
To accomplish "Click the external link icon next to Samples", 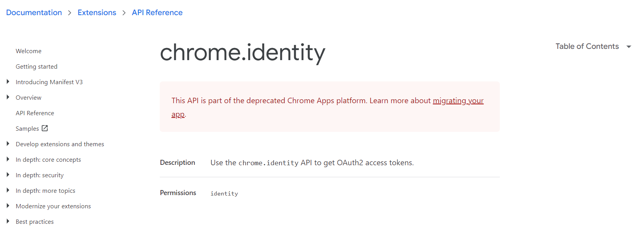I will 44,128.
